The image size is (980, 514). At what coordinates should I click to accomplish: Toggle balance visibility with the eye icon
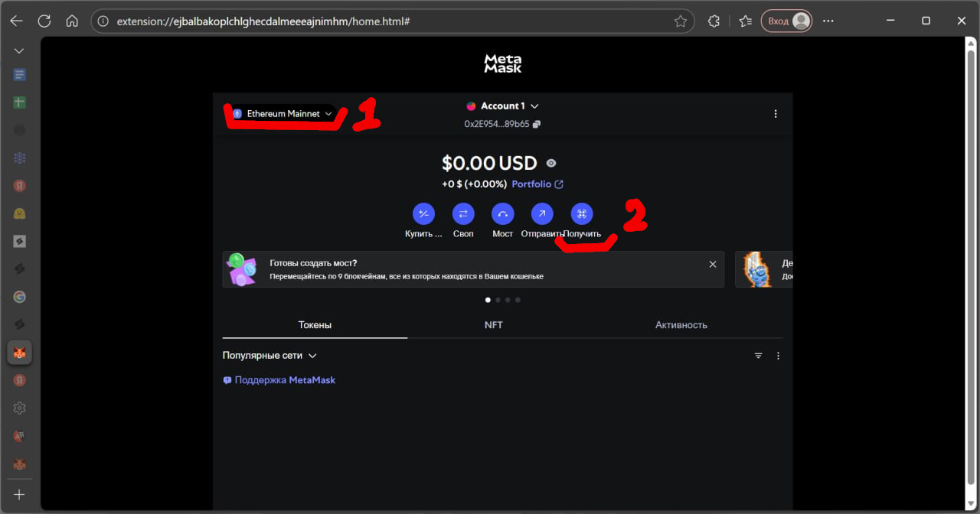(550, 162)
